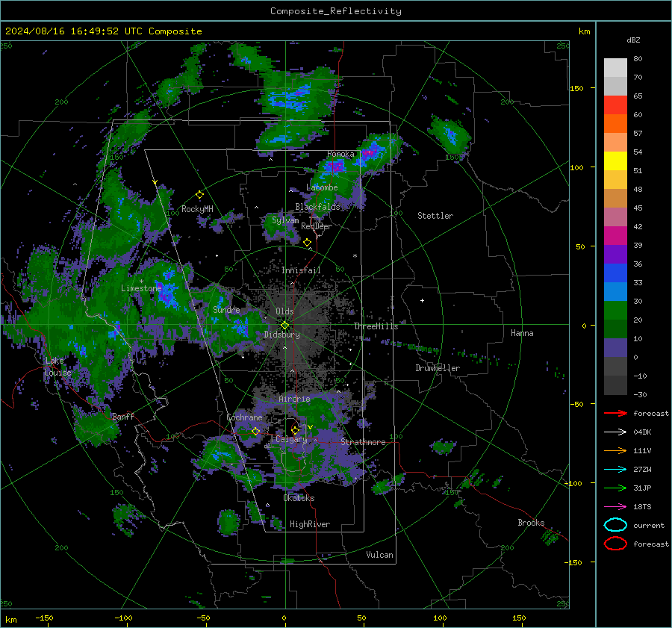Click the red forecast arrow in legend
This screenshot has height=628, width=672.
[615, 413]
